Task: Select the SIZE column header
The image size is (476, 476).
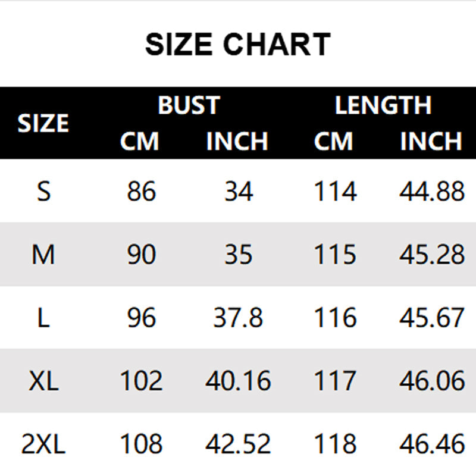Action: (43, 123)
